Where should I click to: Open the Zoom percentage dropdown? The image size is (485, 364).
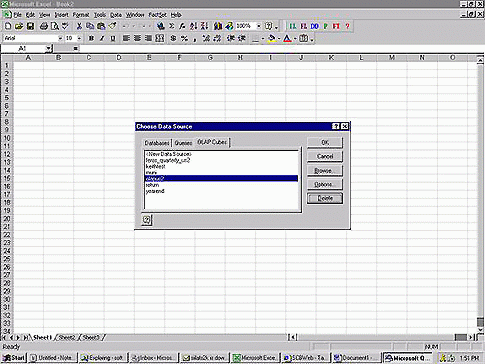258,26
